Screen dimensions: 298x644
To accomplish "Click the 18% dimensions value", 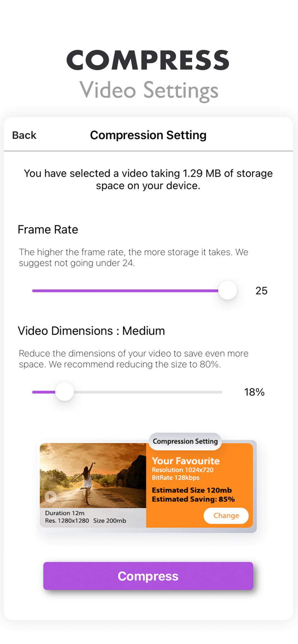I will point(254,392).
